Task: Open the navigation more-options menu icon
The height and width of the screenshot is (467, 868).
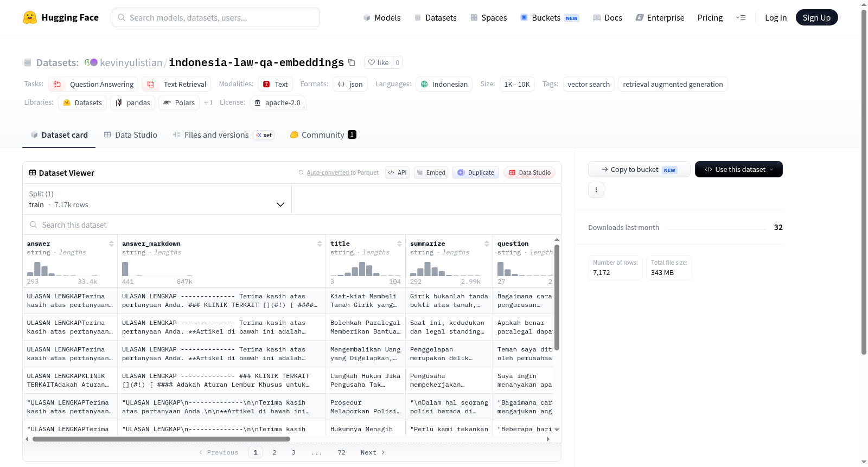Action: (x=741, y=17)
